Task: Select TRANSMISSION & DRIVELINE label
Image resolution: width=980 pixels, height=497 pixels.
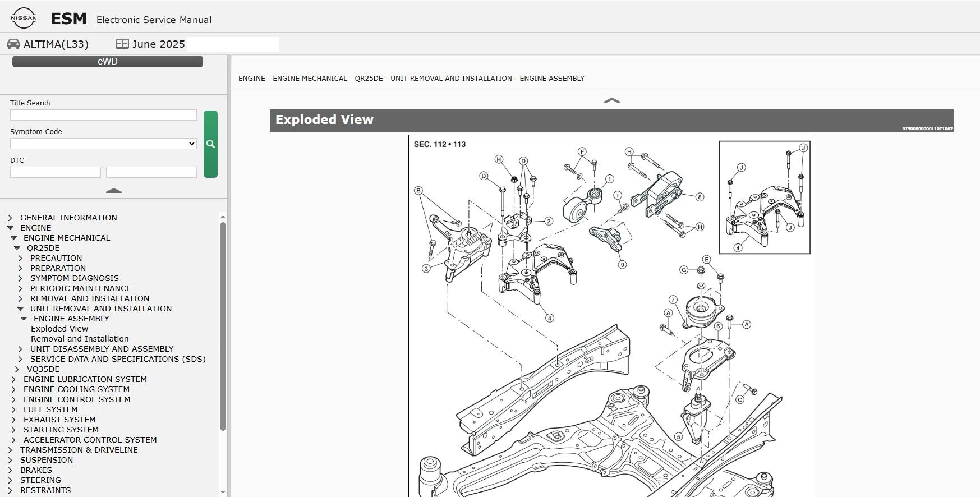Action: 79,450
